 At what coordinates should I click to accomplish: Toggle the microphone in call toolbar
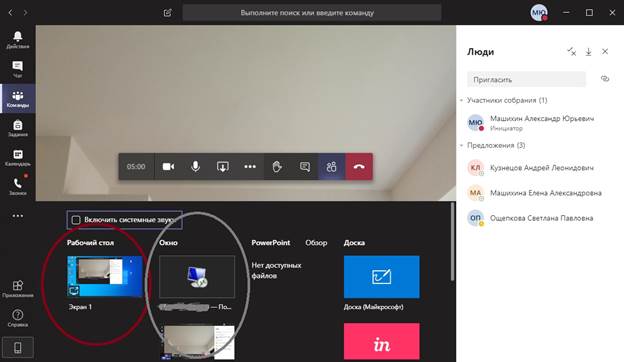coord(195,166)
